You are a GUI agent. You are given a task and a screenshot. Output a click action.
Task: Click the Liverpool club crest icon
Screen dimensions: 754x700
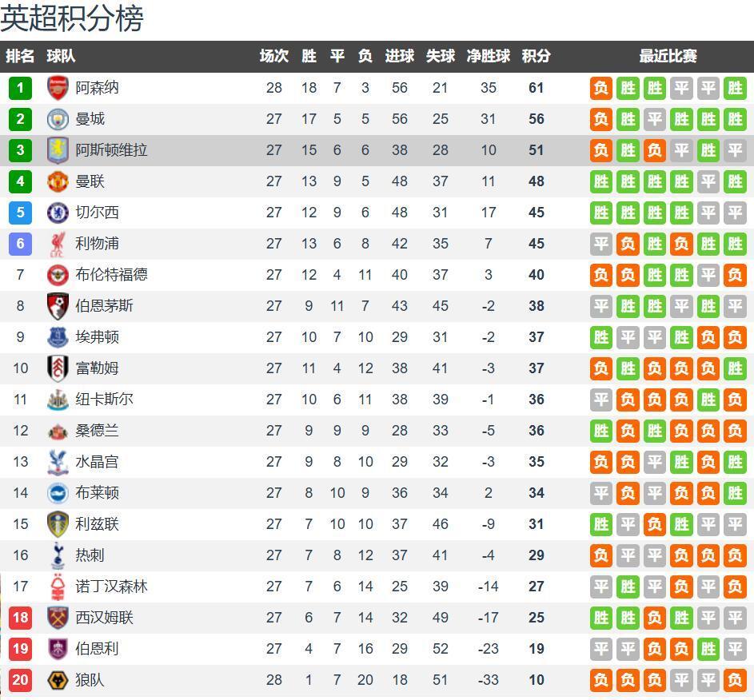58,244
